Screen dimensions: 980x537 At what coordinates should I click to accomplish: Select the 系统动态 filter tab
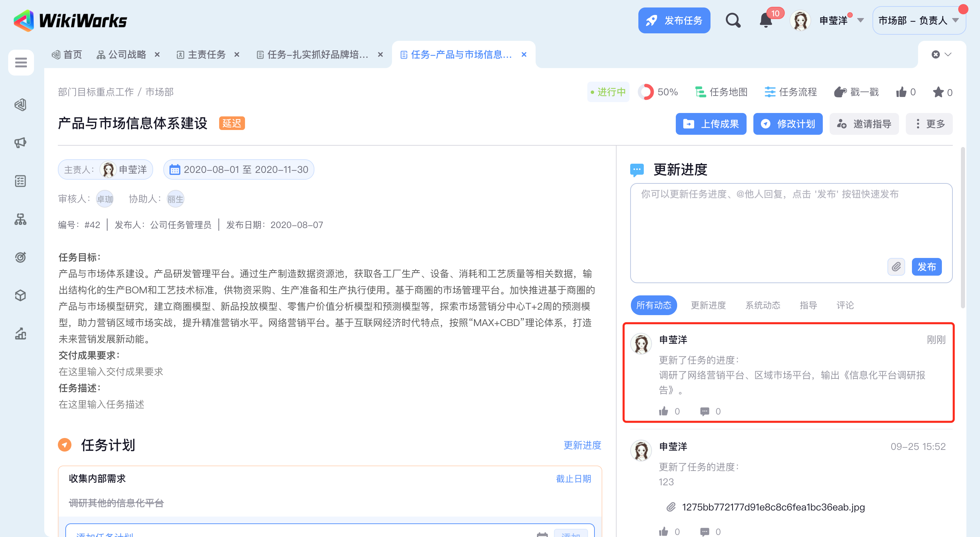pos(762,305)
